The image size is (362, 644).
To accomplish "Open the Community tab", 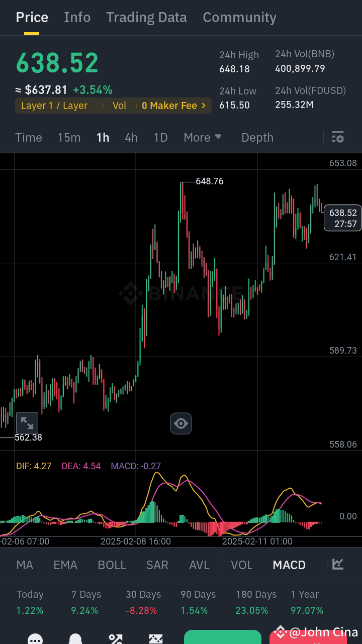I will [239, 18].
